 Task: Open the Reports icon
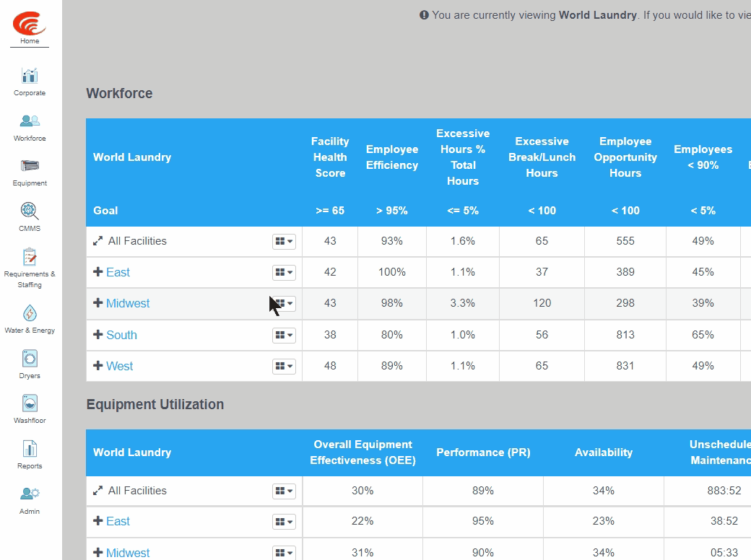tap(30, 449)
